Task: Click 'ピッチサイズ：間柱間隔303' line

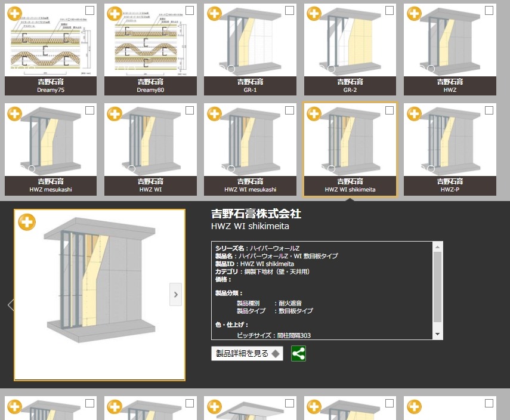Action: 274,335
